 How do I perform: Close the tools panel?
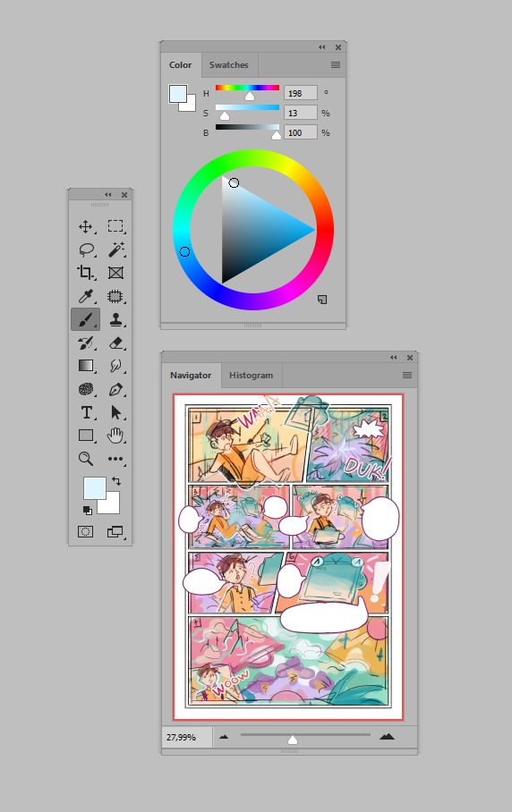tap(124, 195)
